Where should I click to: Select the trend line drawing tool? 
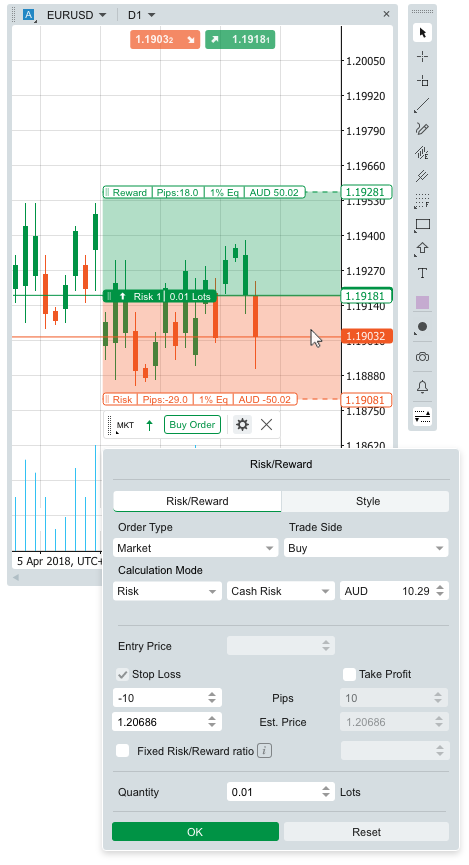422,105
